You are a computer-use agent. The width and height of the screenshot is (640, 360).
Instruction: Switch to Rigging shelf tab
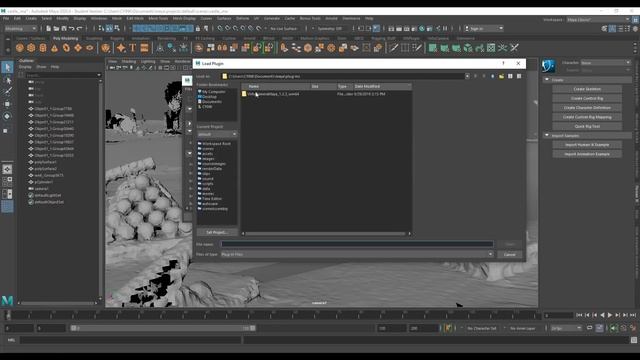[117, 38]
